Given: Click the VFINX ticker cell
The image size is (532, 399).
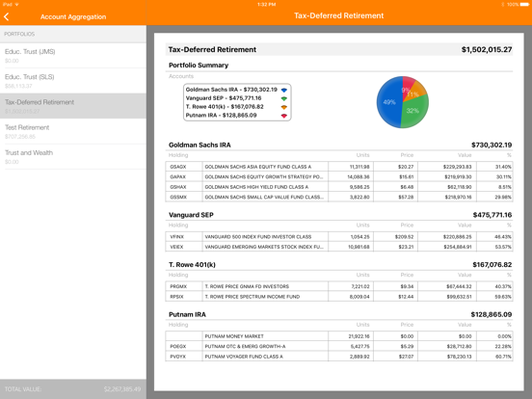Looking at the screenshot, I should (x=184, y=236).
